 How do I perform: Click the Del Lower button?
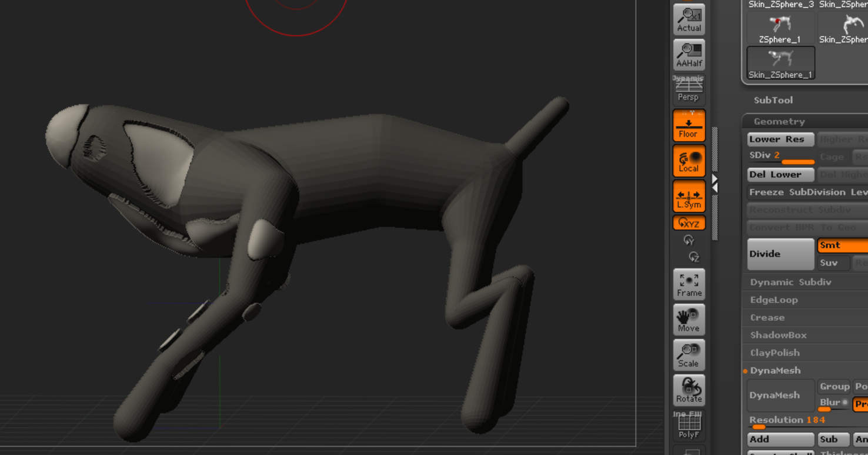(x=781, y=174)
